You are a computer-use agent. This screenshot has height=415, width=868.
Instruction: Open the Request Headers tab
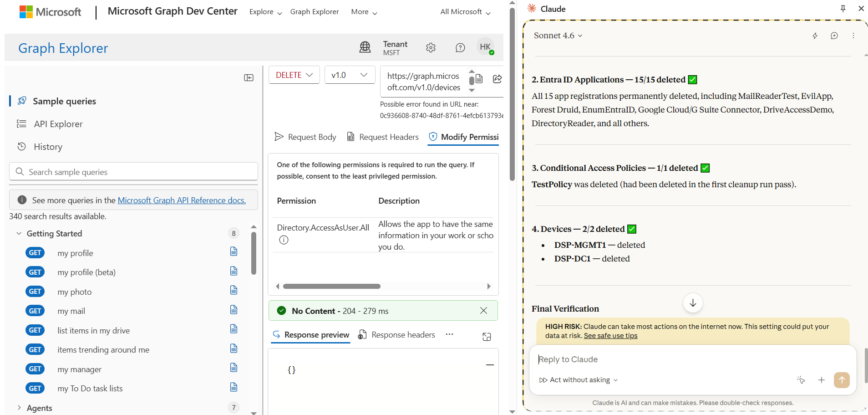click(x=383, y=137)
